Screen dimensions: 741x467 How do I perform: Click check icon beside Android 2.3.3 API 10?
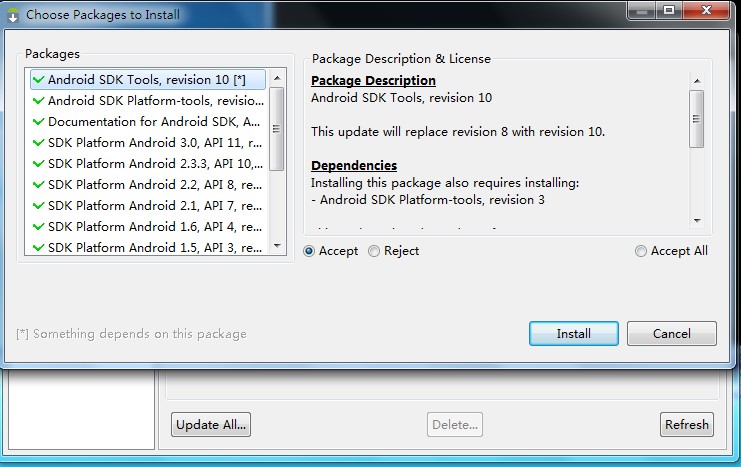point(39,164)
